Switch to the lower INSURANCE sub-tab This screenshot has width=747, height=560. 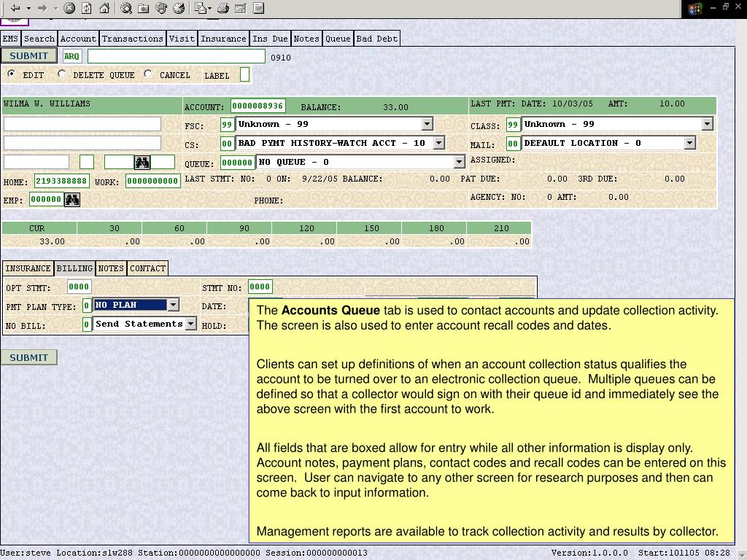coord(28,268)
